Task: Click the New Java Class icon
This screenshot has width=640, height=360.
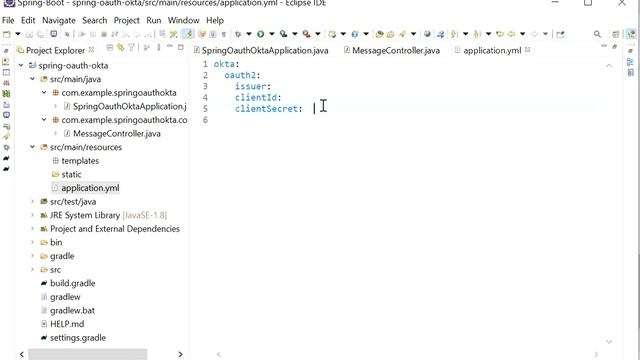Action: (355, 34)
